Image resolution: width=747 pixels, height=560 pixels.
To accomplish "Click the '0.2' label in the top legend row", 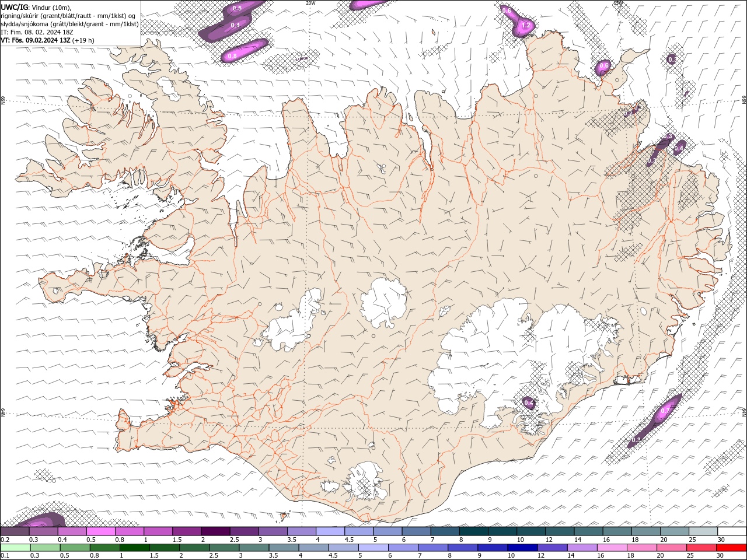I will pos(5,540).
